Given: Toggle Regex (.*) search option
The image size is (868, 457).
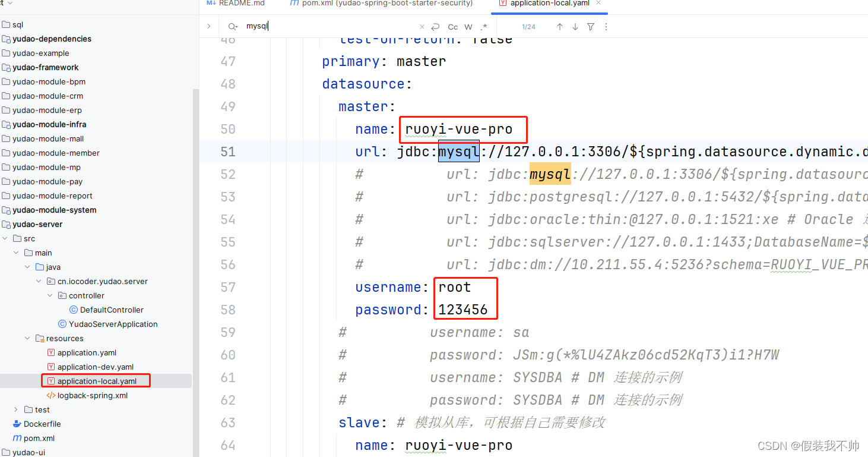Looking at the screenshot, I should [x=484, y=27].
